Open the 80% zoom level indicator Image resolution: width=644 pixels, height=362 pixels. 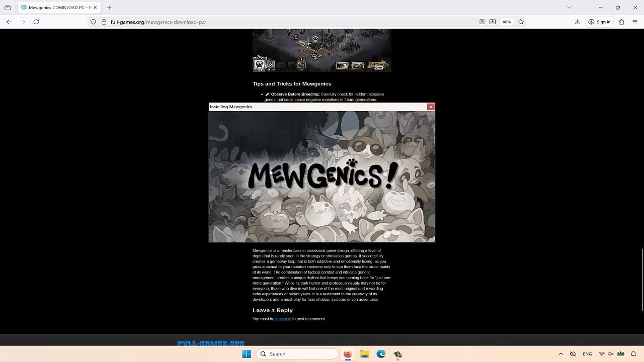(506, 22)
